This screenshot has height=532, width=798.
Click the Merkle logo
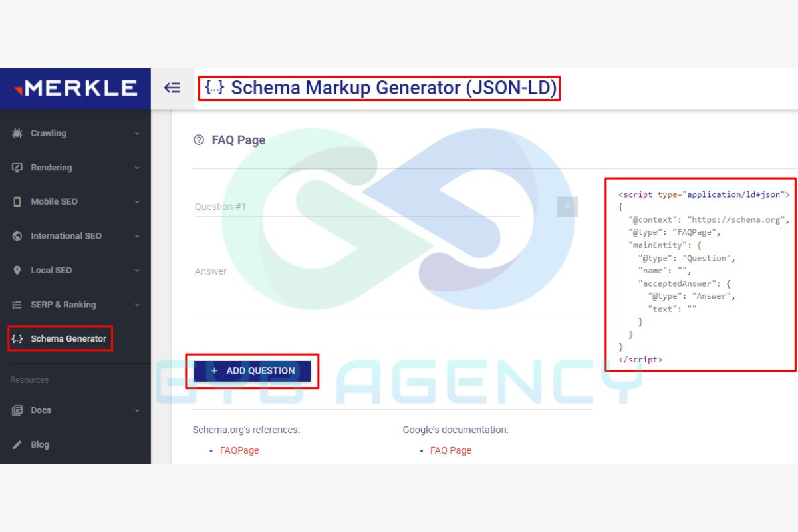tap(75, 88)
